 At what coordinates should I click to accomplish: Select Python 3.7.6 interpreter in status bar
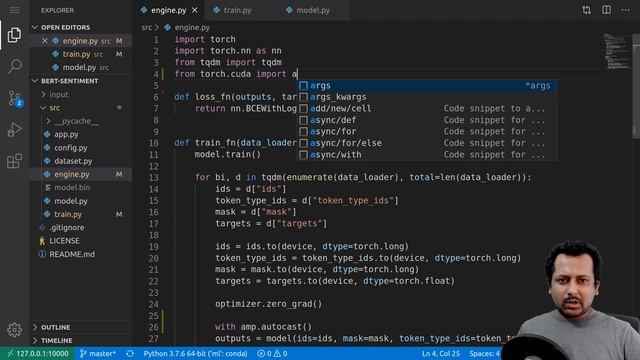point(196,353)
